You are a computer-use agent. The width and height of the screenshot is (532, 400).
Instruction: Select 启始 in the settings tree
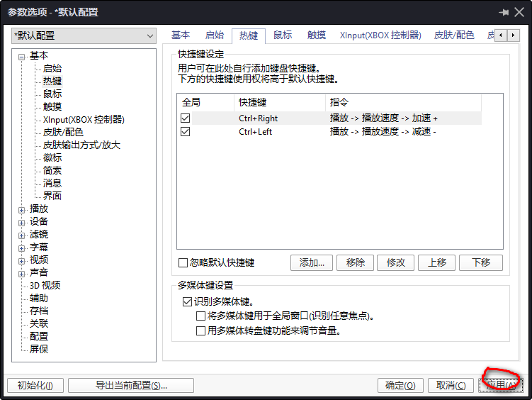click(x=52, y=68)
